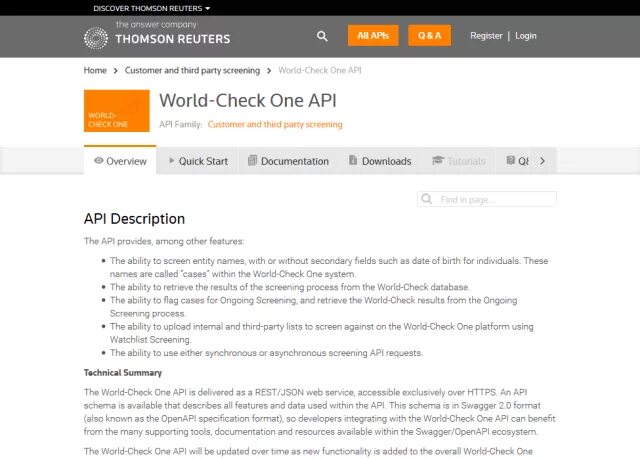Click the graduation cap icon beside Tutorials
This screenshot has height=459, width=640.
tap(438, 160)
